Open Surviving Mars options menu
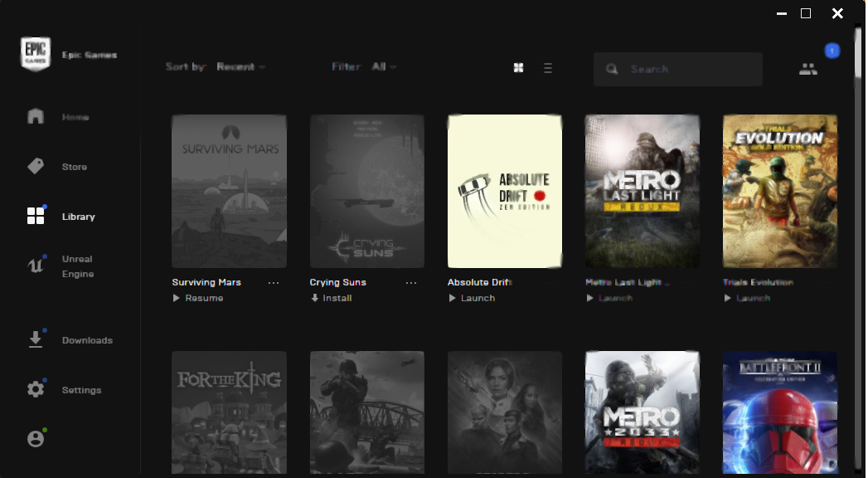This screenshot has height=478, width=868. (x=274, y=282)
